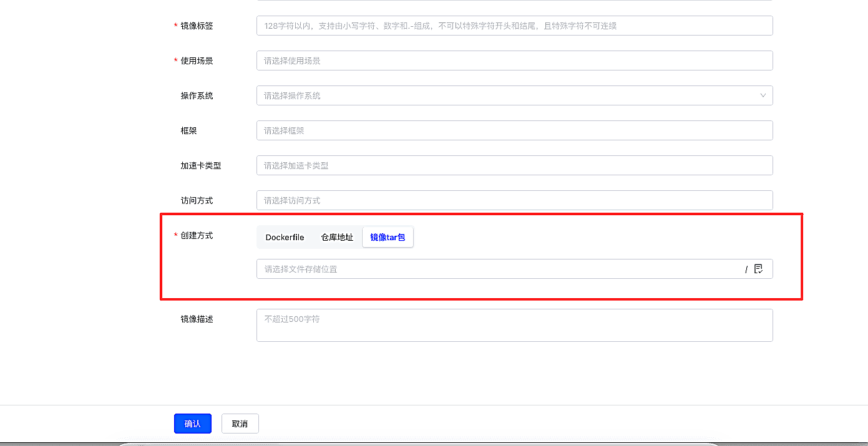Confirm the form with 确认 button
This screenshot has height=446, width=868.
click(x=193, y=424)
